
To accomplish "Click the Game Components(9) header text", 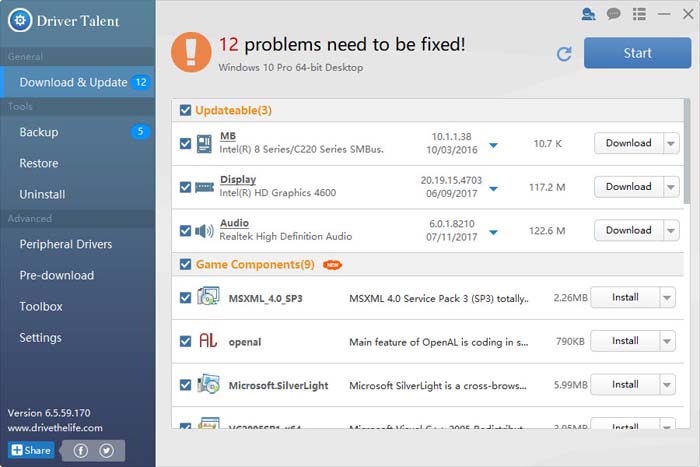I will (x=255, y=264).
